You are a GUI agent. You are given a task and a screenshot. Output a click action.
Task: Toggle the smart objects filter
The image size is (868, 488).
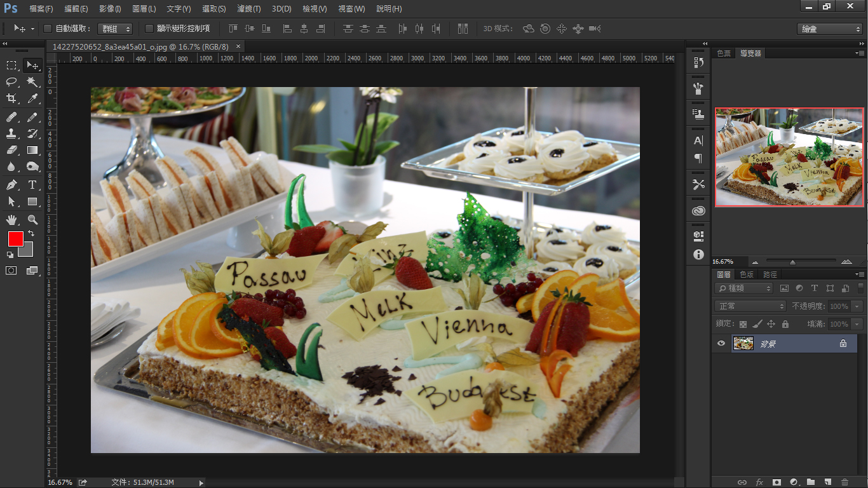845,288
